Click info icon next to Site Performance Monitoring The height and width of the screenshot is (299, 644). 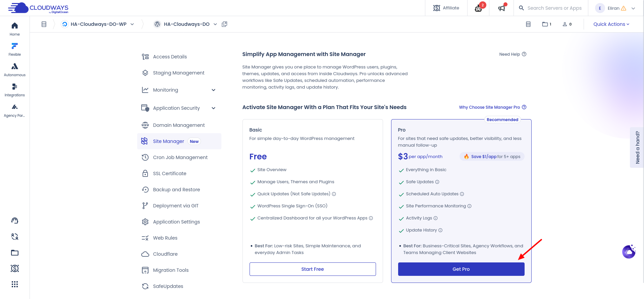(x=470, y=206)
